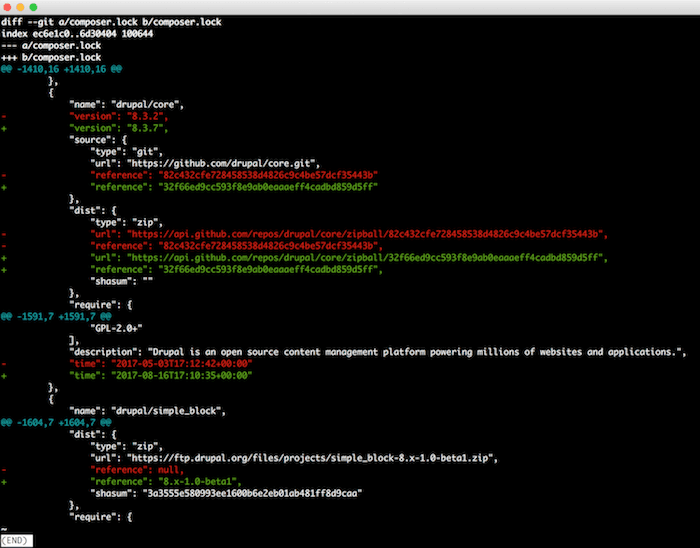The height and width of the screenshot is (548, 700).
Task: Select removed line "reference": null
Action: click(137, 469)
